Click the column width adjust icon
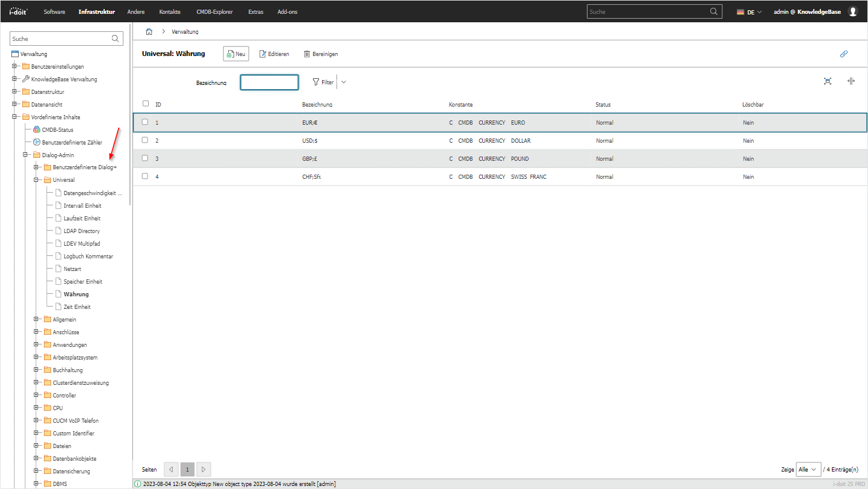The image size is (868, 489). coord(851,81)
